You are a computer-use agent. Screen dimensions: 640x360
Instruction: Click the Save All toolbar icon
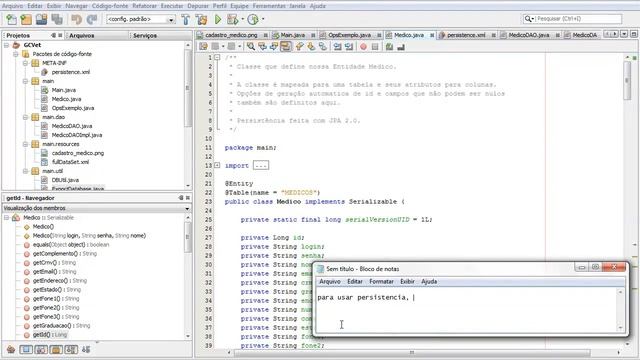[x=57, y=19]
